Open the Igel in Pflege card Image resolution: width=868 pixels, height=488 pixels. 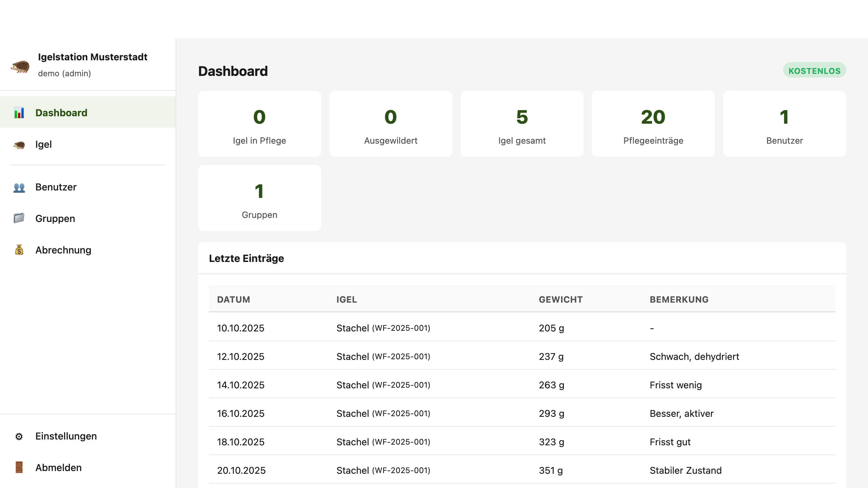pyautogui.click(x=259, y=124)
